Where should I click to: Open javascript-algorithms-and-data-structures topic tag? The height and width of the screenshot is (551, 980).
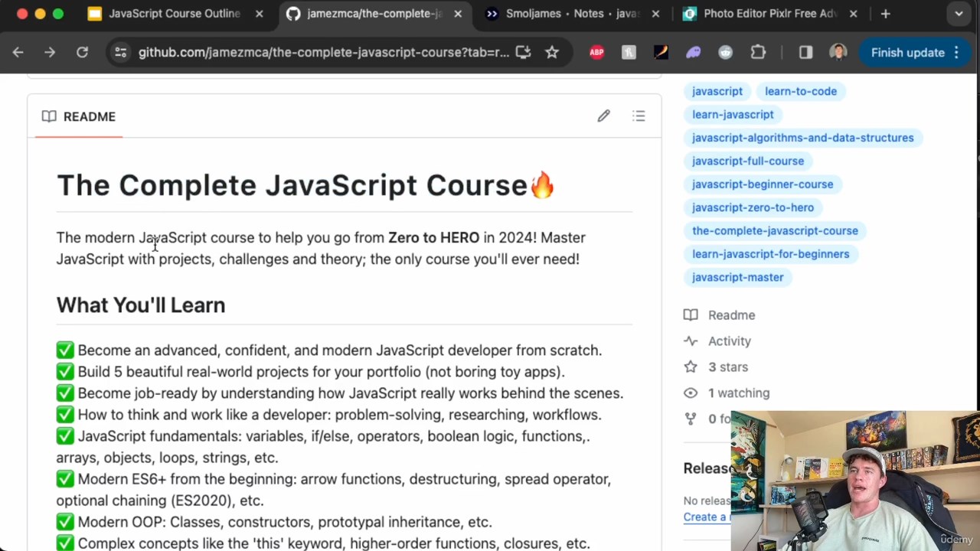[x=803, y=138]
